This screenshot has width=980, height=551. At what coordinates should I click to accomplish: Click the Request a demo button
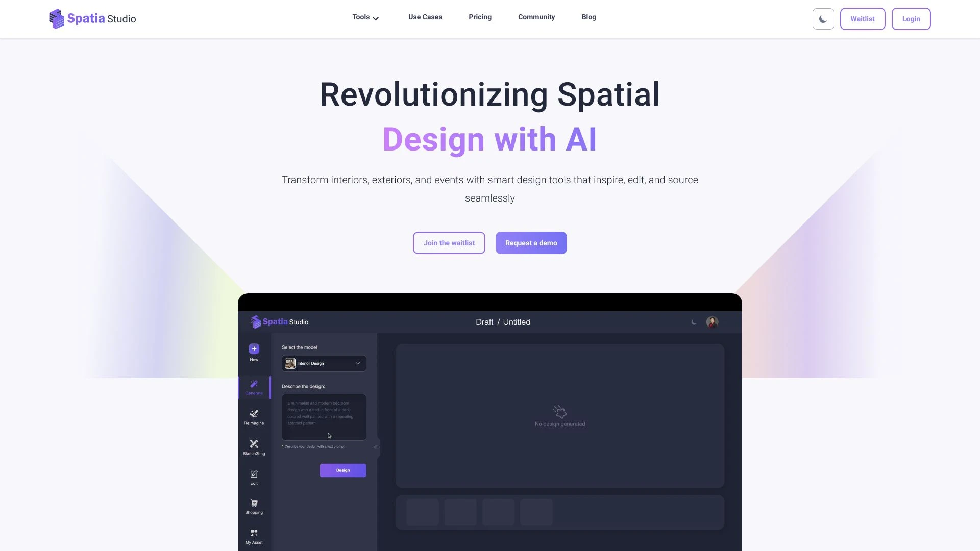click(531, 242)
